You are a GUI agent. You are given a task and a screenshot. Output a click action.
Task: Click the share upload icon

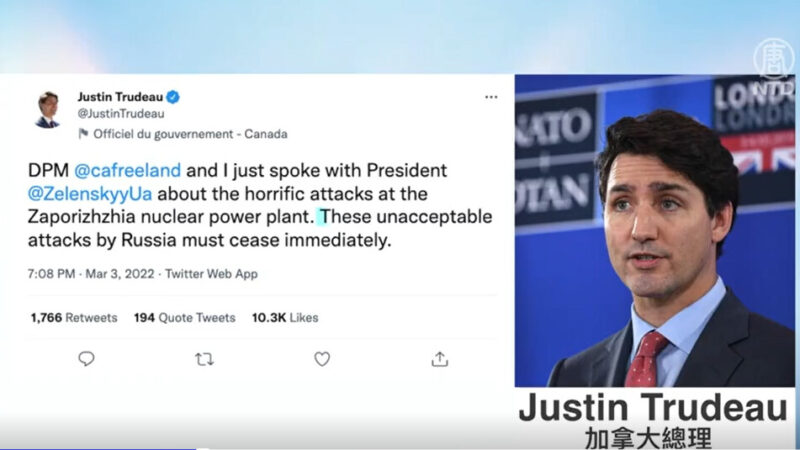439,359
